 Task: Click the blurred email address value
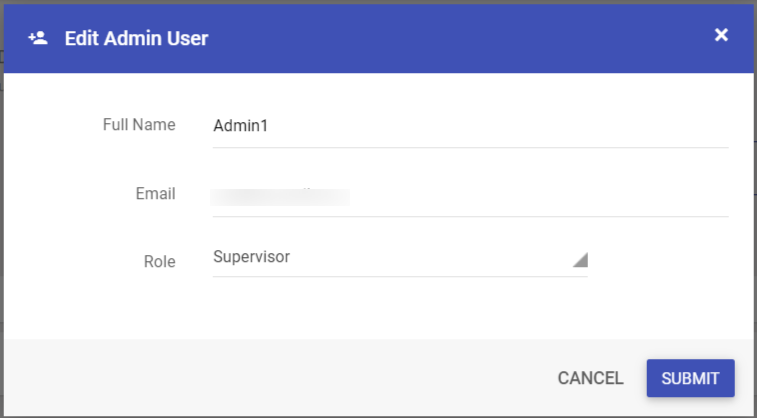pyautogui.click(x=280, y=196)
